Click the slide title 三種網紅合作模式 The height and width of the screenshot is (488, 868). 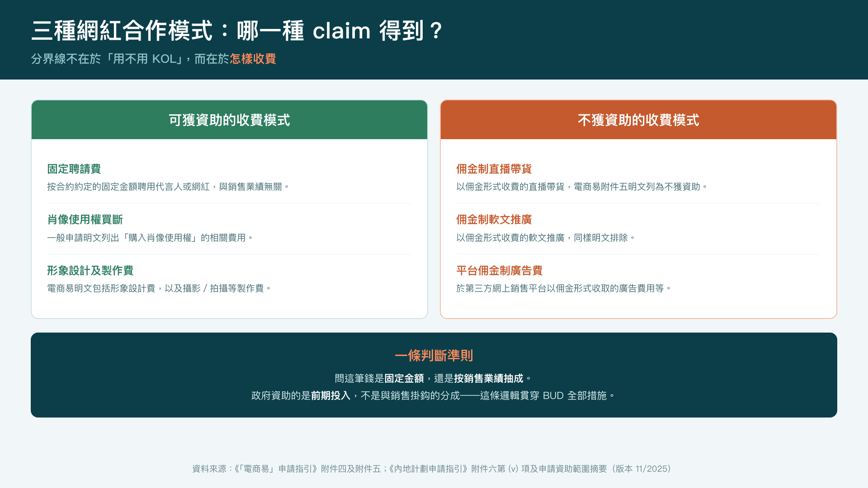pyautogui.click(x=237, y=31)
